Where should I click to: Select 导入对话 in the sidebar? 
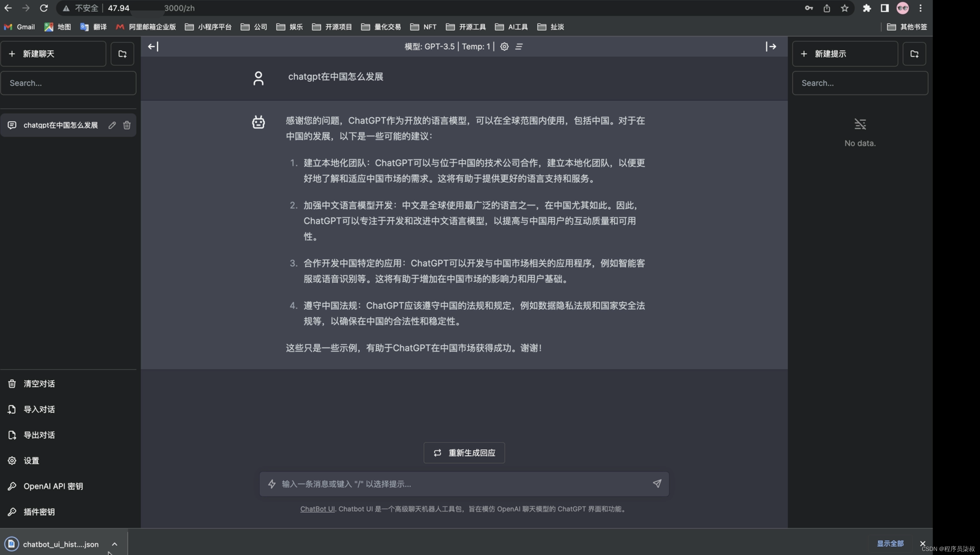[x=68, y=409]
